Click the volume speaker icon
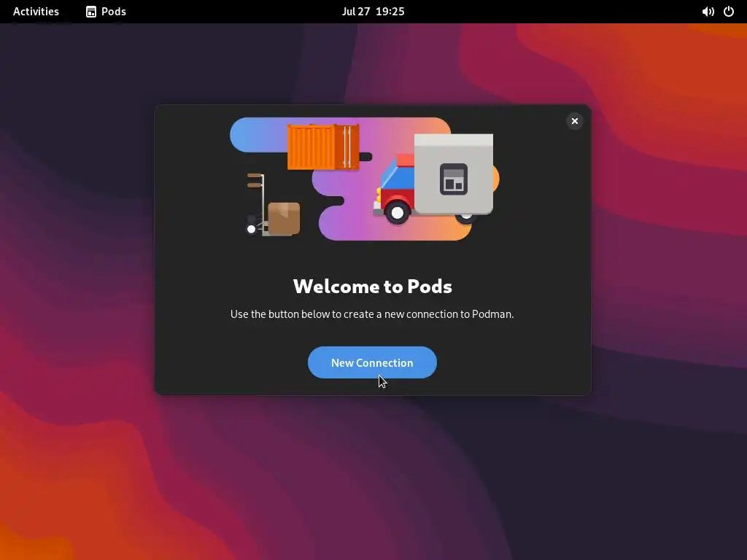The width and height of the screenshot is (747, 560). 708,12
